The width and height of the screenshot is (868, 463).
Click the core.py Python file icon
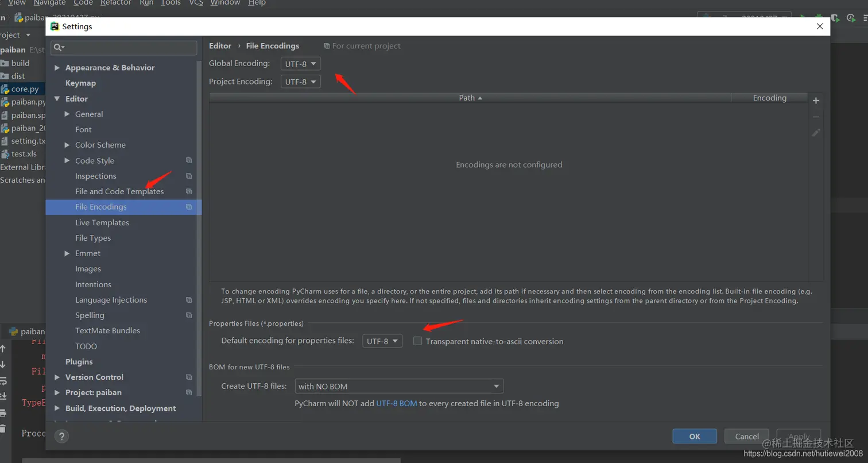pos(5,89)
